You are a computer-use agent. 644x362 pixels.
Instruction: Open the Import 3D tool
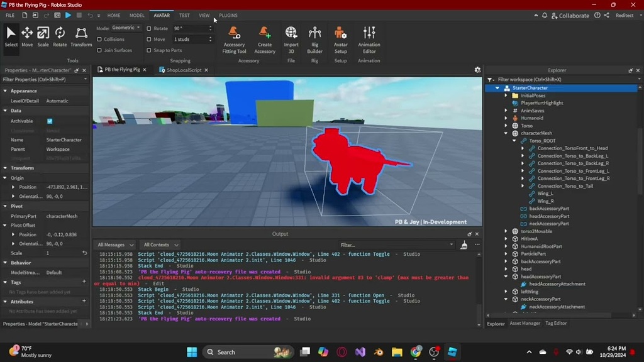pyautogui.click(x=291, y=39)
